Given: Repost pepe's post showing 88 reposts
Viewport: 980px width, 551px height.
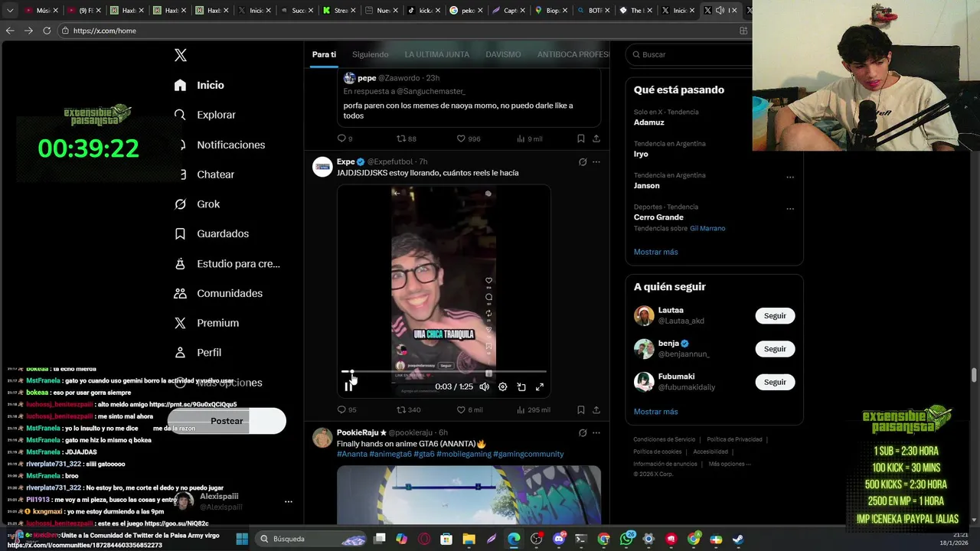Looking at the screenshot, I should point(407,139).
